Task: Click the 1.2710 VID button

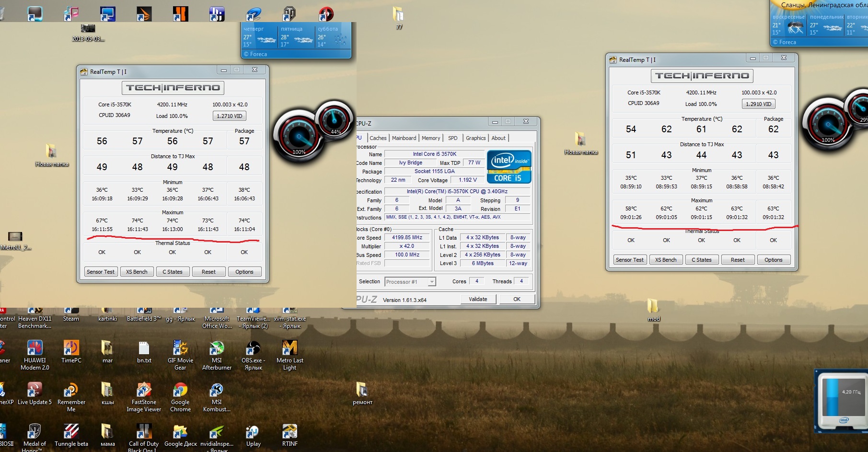Action: 229,116
